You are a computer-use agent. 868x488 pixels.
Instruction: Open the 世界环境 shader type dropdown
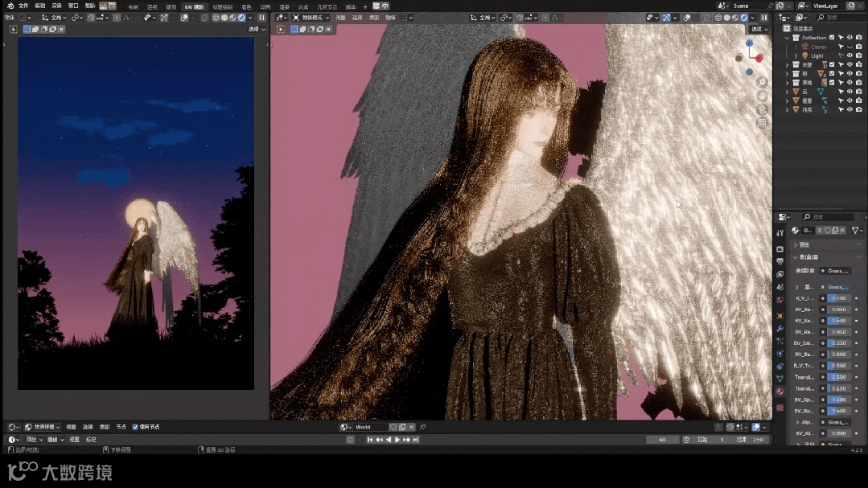43,427
